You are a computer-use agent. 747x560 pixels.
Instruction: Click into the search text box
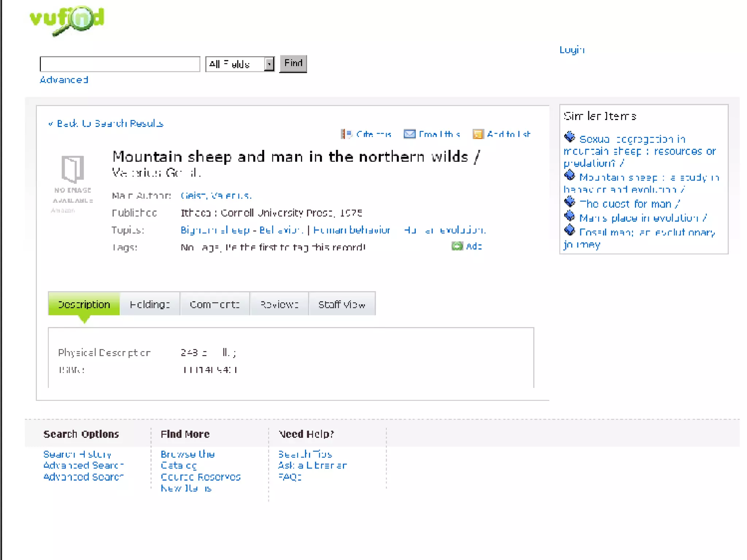(120, 65)
